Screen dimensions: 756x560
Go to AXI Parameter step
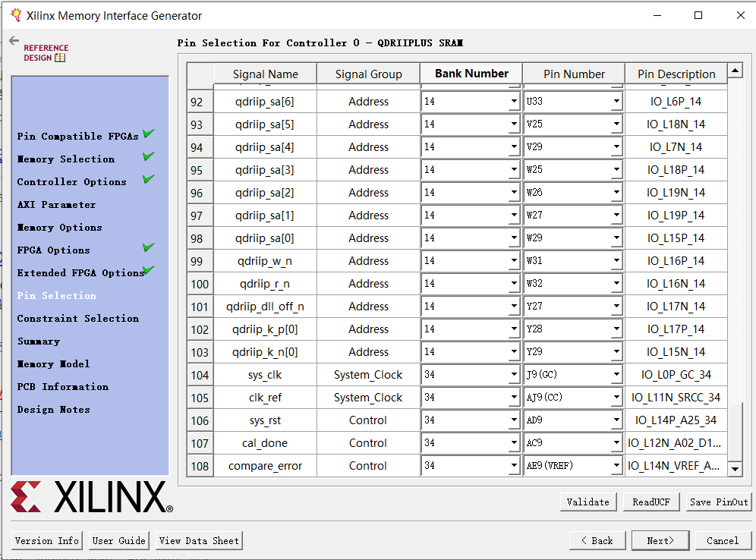coord(56,204)
